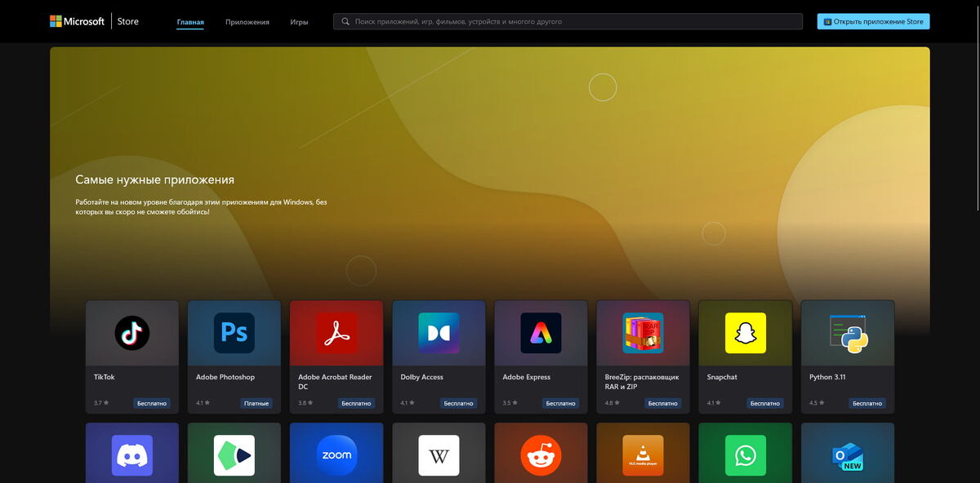Click the Microsoft logo in header
Screen dimensions: 980x483
point(77,21)
